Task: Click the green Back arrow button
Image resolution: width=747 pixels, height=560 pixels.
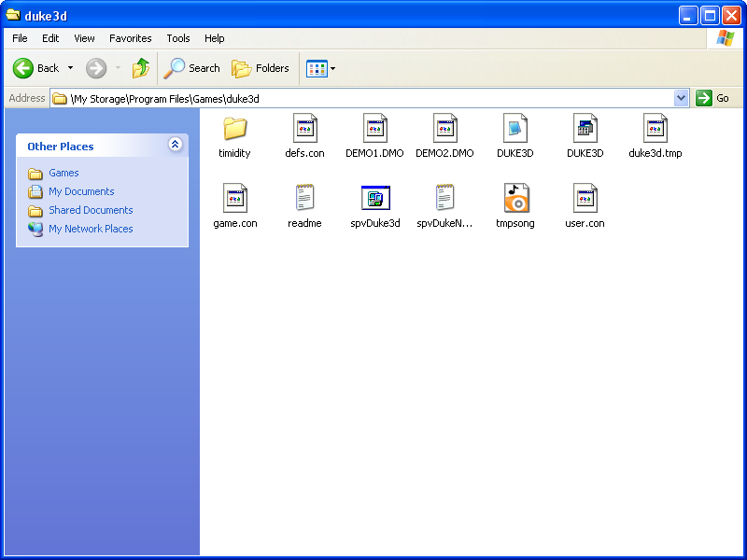Action: click(x=22, y=68)
